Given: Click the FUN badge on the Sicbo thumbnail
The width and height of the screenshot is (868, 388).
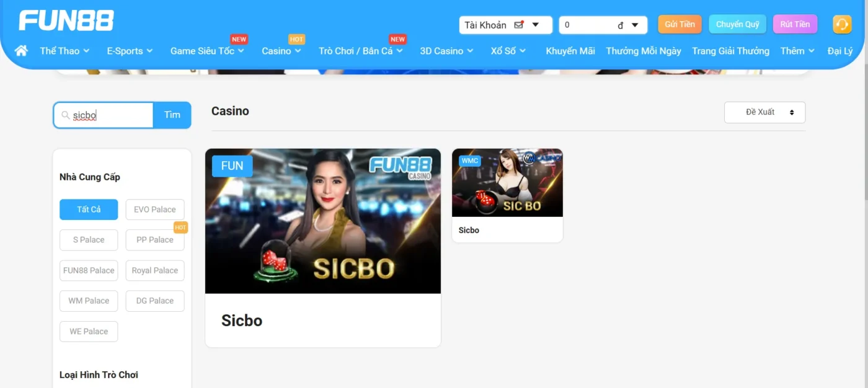Looking at the screenshot, I should pos(232,165).
